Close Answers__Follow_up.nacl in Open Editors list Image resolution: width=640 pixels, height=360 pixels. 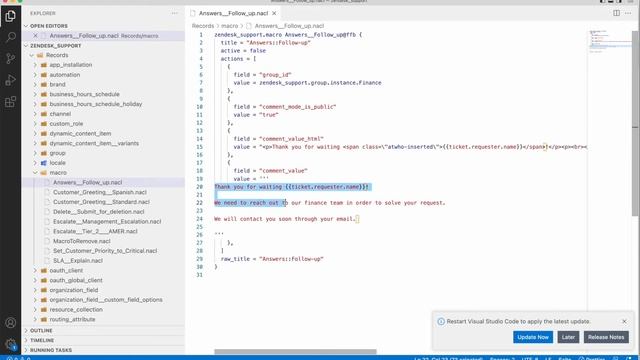36,36
